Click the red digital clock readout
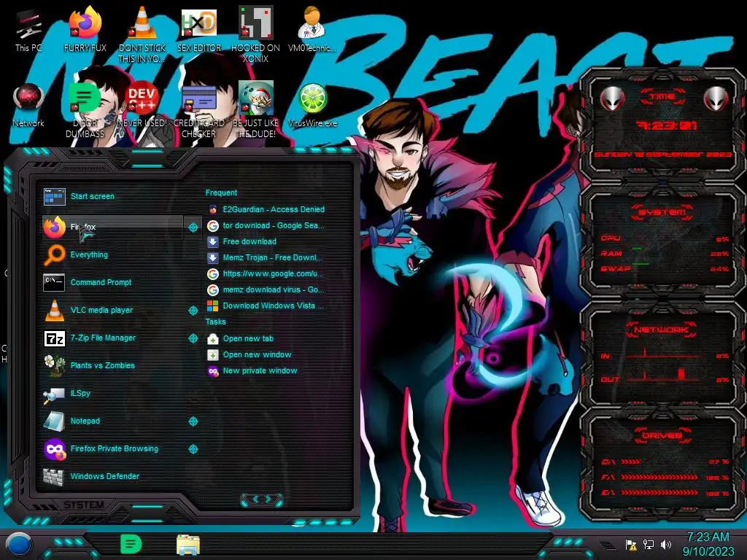This screenshot has height=560, width=747. [666, 125]
